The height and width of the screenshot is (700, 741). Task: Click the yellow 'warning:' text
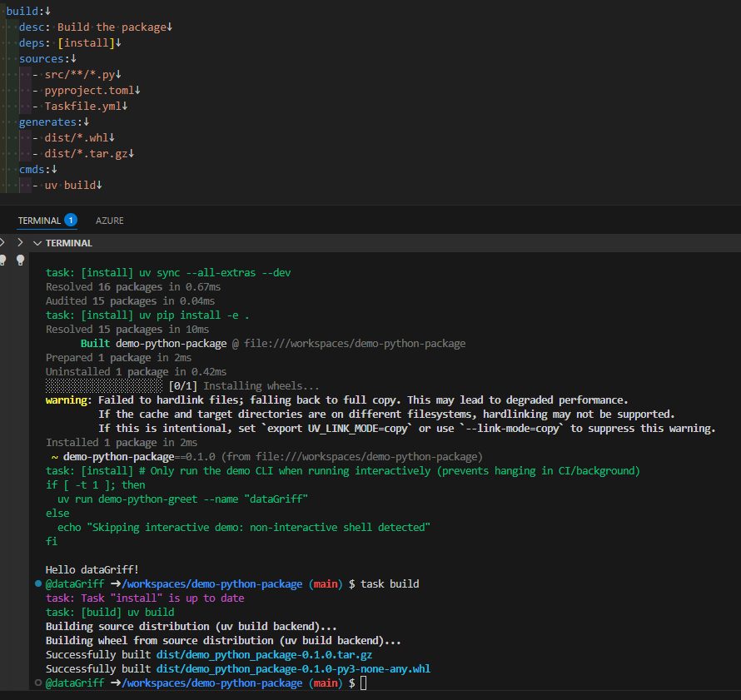coord(67,400)
